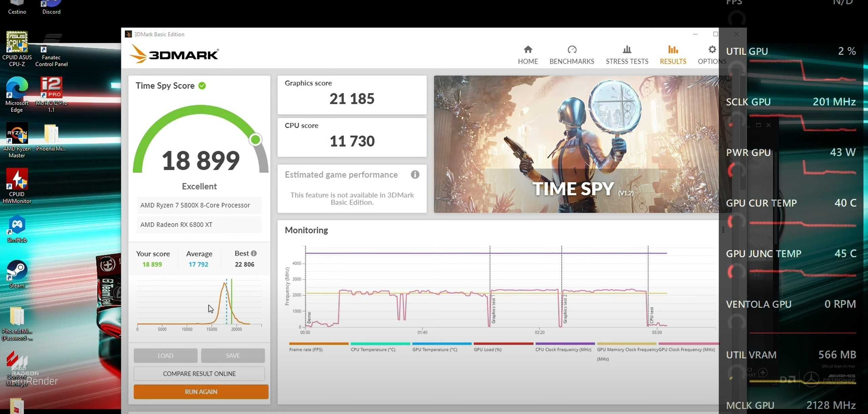Screen dimensions: 868x414
Task: Click the 3DMark logo
Action: coord(174,54)
